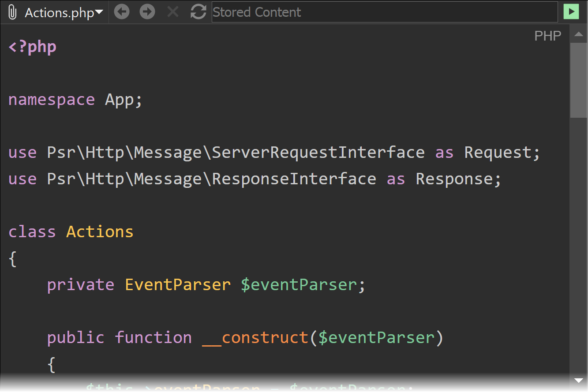
Task: Click the vertical scrollbar thumb
Action: [x=578, y=80]
